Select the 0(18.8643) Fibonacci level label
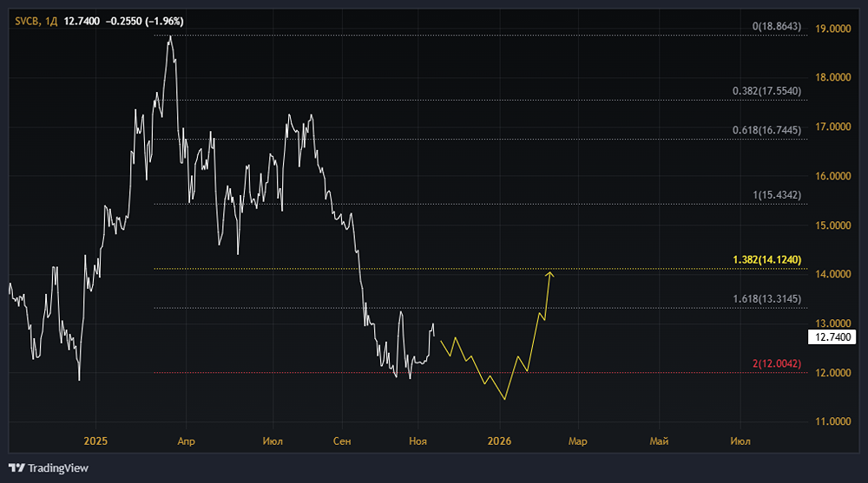 776,27
